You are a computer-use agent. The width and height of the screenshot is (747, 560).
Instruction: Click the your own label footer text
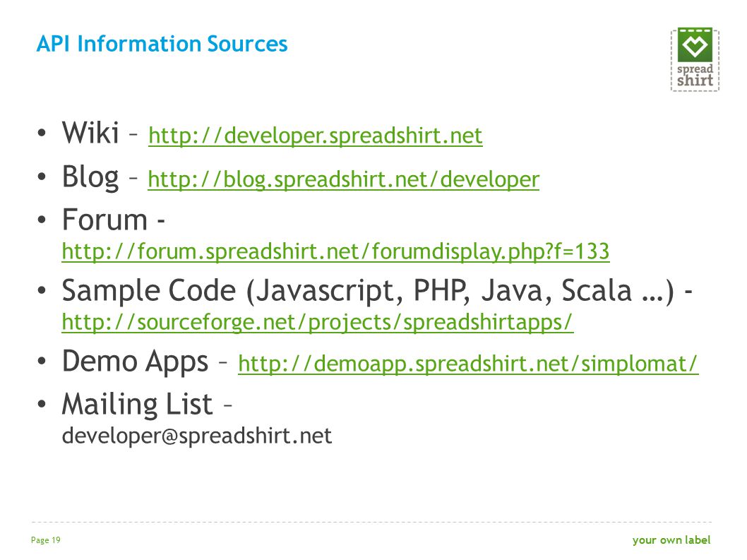point(671,540)
